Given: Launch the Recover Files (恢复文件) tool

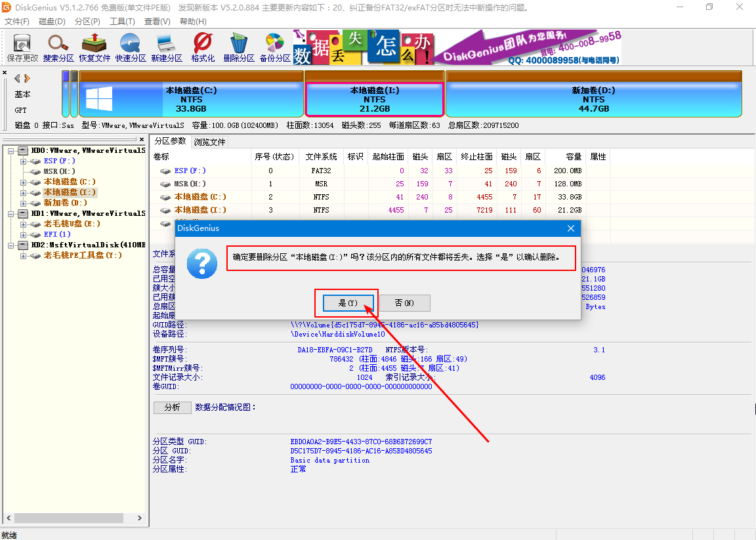Looking at the screenshot, I should pyautogui.click(x=94, y=48).
